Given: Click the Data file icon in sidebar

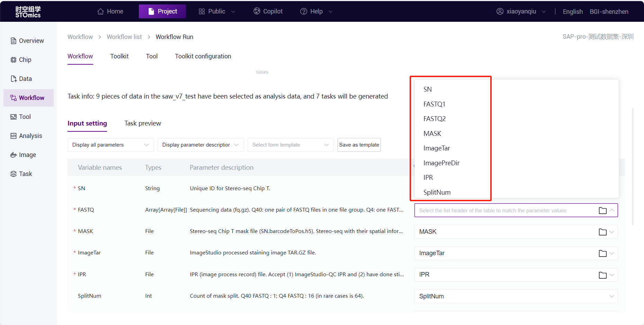Looking at the screenshot, I should coord(14,79).
